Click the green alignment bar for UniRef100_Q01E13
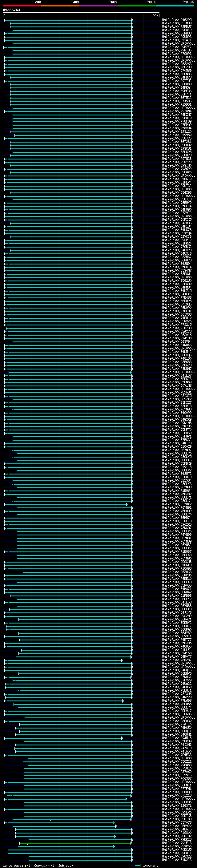The width and height of the screenshot is (197, 868). (x=76, y=843)
